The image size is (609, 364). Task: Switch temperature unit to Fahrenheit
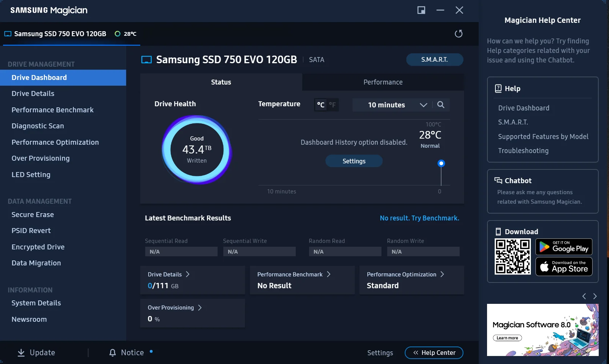(x=333, y=105)
